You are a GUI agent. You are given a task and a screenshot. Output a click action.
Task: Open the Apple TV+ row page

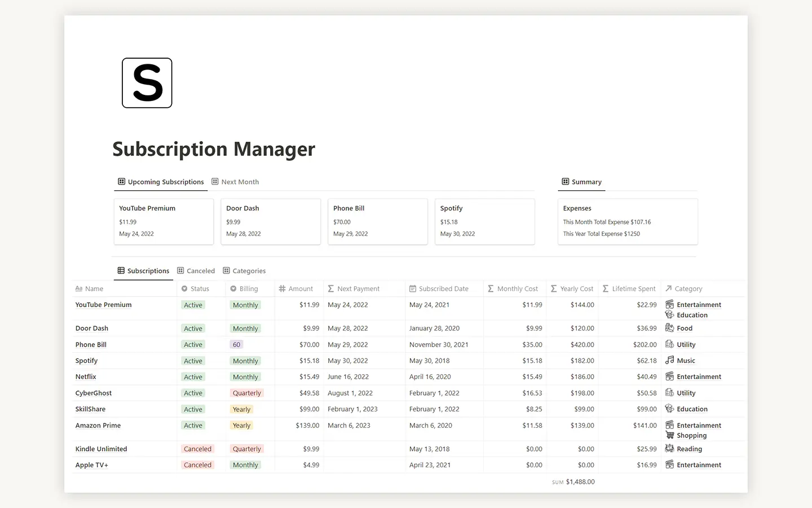tap(92, 465)
